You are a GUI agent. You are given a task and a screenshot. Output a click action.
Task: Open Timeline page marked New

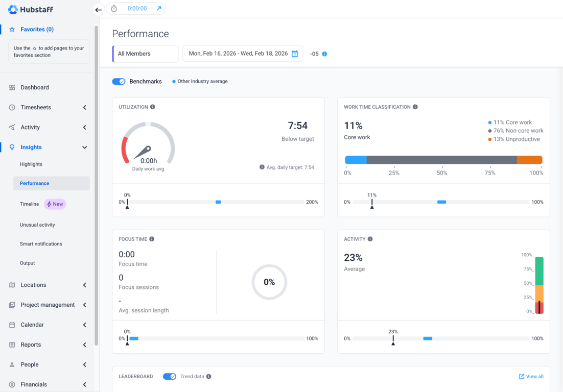click(30, 204)
